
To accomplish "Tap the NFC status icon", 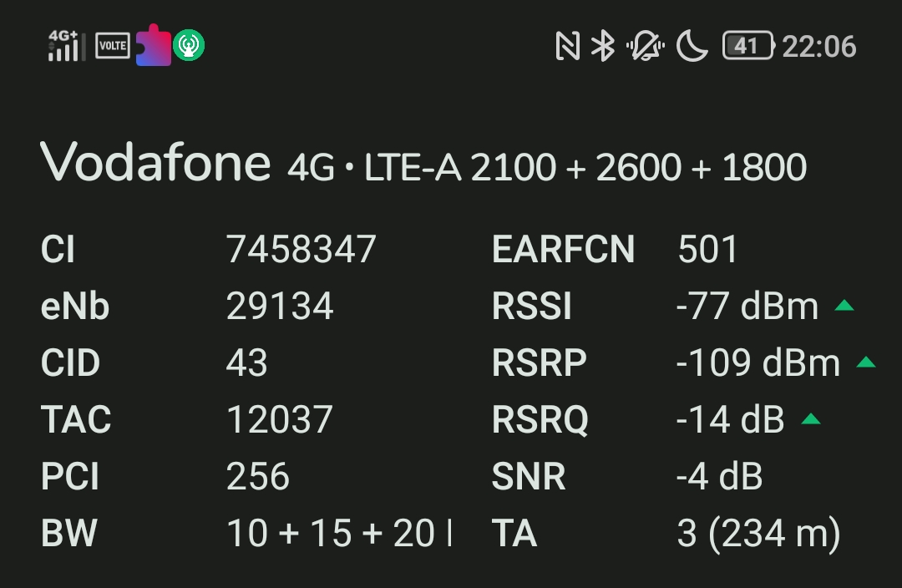I will 567,46.
